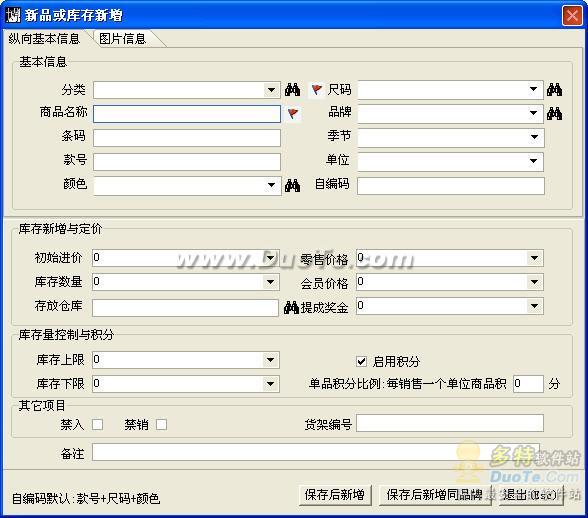Viewport: 588px width, 518px height.
Task: Click binoculars icon beside 存放仓库 field
Action: [291, 307]
